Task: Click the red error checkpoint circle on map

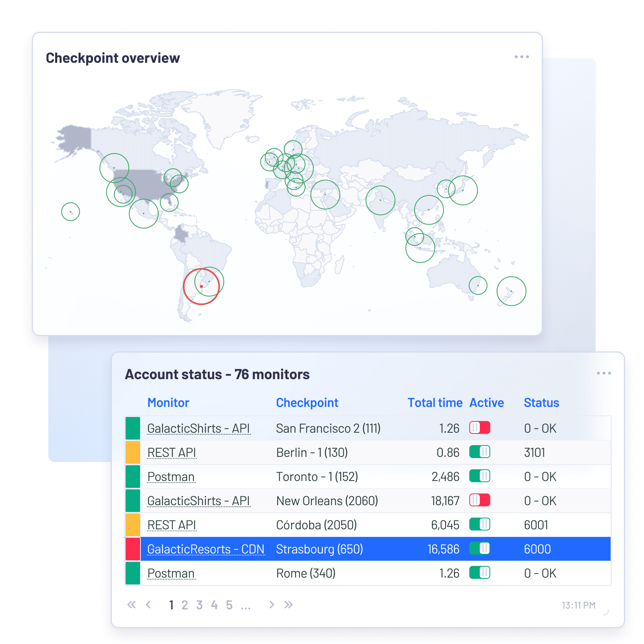Action: click(x=201, y=287)
